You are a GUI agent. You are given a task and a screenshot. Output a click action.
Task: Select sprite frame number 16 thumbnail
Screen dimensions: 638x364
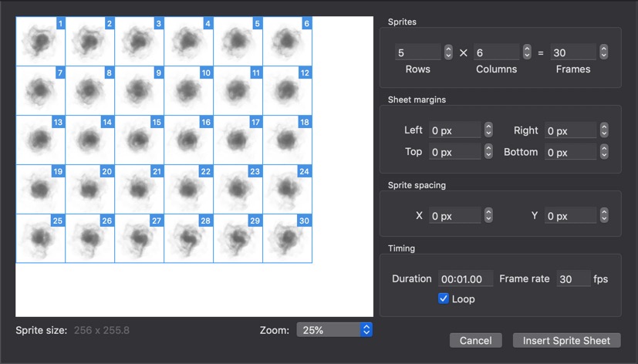(188, 140)
